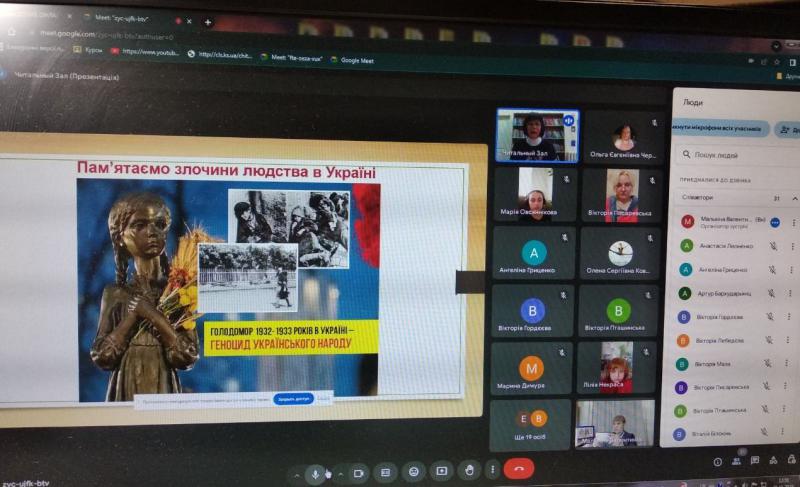Screen dimensions: 800x487
Task: Click the browser home icon
Action: coord(11,32)
